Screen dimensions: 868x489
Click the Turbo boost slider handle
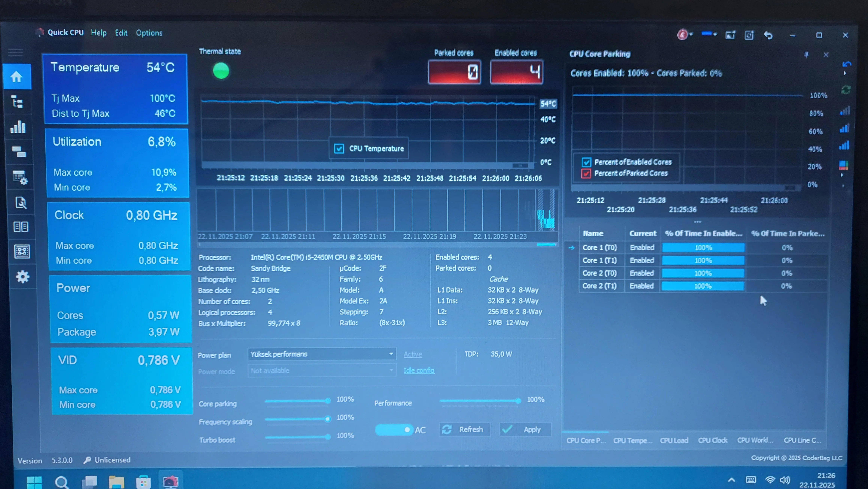click(328, 437)
